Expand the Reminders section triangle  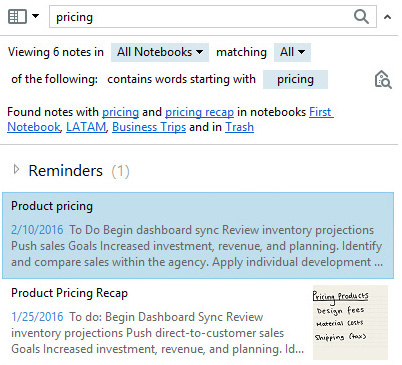16,170
